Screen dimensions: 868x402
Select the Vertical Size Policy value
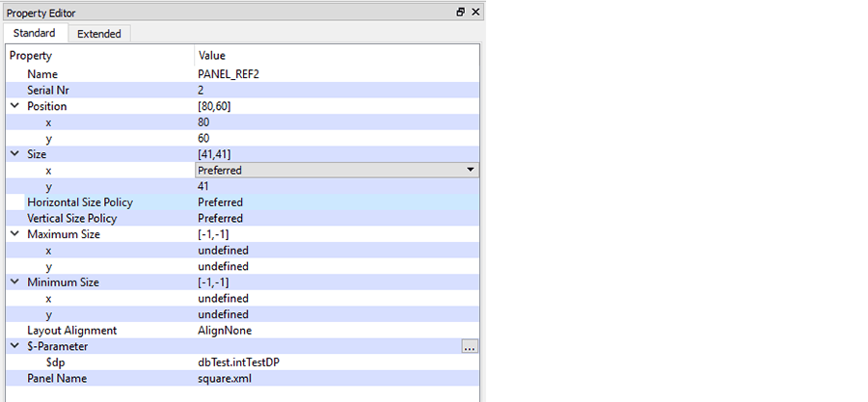point(220,218)
